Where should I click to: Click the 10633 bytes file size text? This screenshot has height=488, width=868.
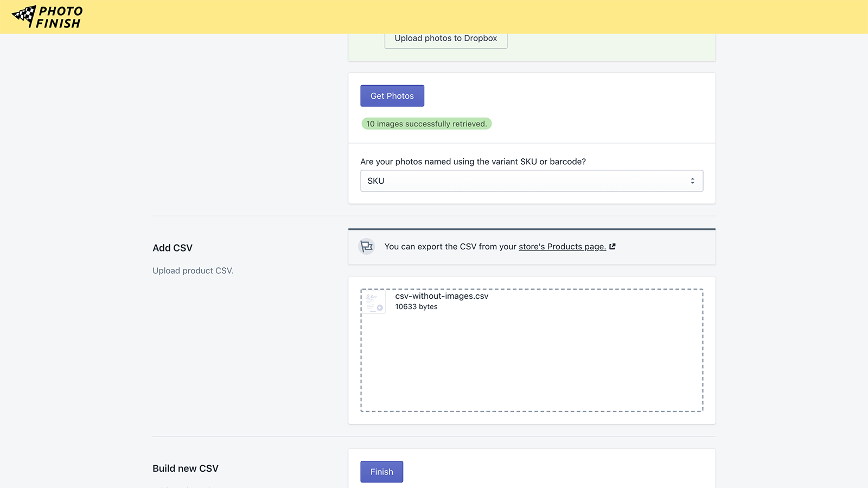416,307
